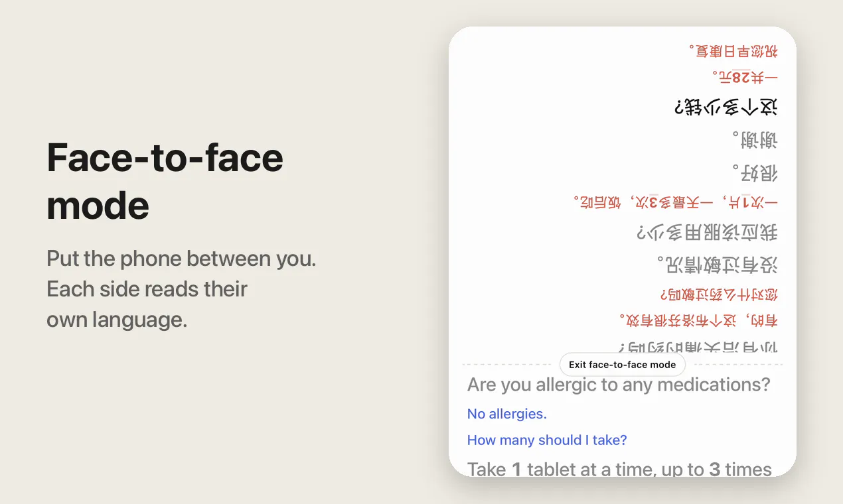
Task: Tap the flipped red '您对什么药过敏吗？' line
Action: [x=719, y=294]
